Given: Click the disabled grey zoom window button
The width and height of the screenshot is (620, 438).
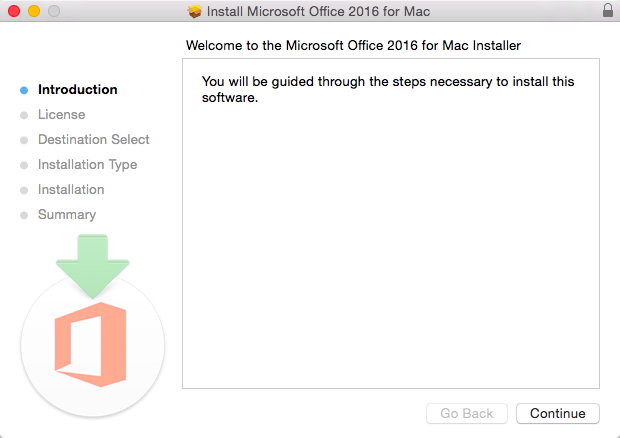Looking at the screenshot, I should point(53,11).
